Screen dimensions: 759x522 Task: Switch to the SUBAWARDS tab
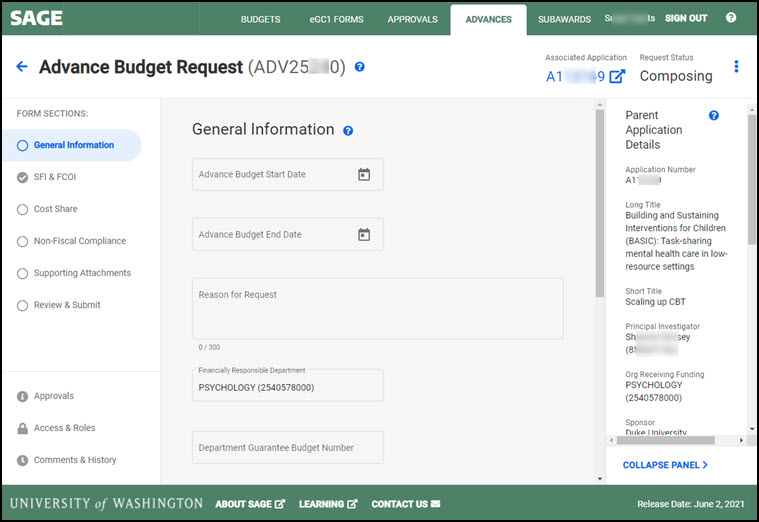tap(564, 19)
